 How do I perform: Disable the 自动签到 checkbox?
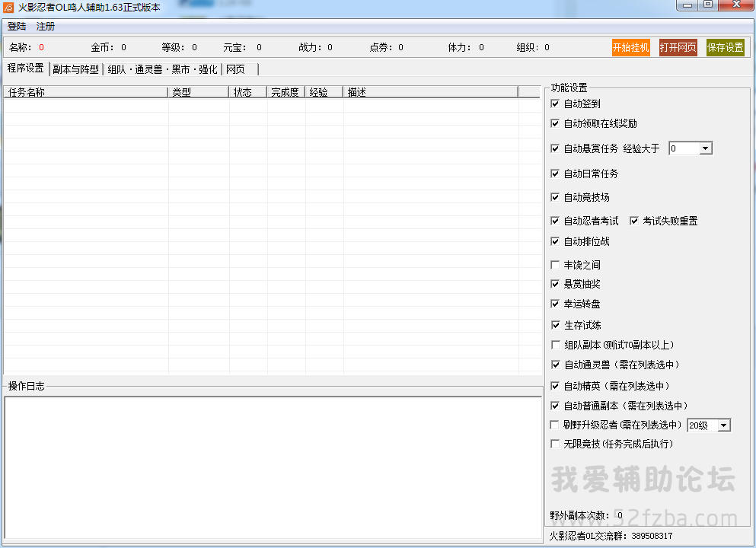pyautogui.click(x=555, y=104)
